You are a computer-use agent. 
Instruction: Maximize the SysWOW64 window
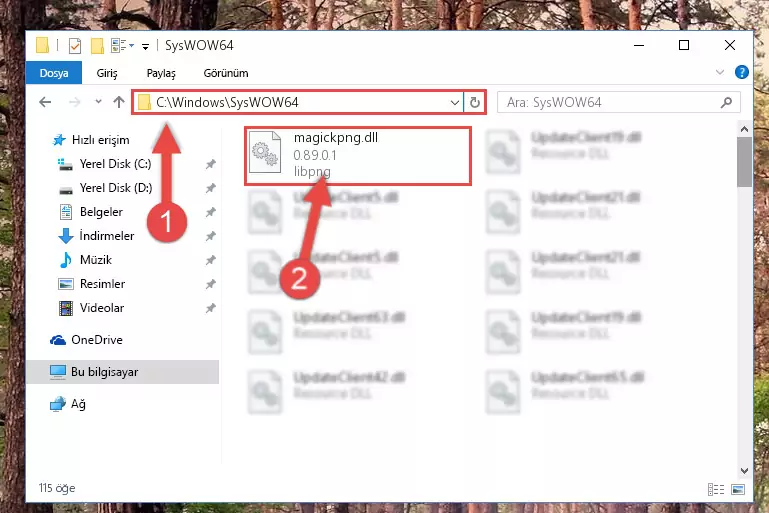tap(684, 45)
